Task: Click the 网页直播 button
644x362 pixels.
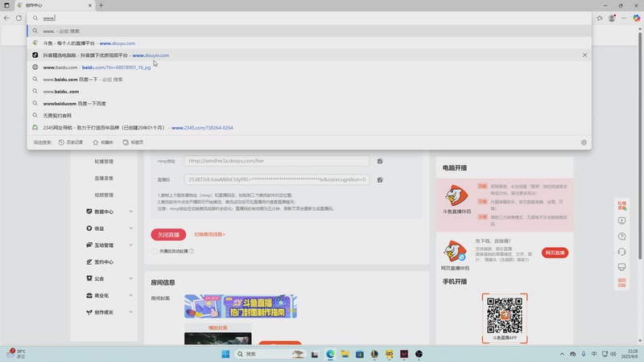Action: click(555, 253)
